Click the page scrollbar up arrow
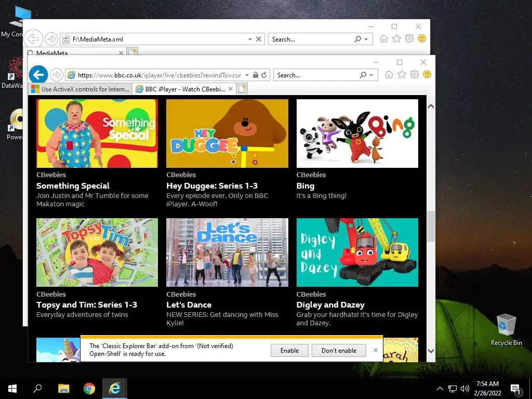The width and height of the screenshot is (532, 399). 431,106
